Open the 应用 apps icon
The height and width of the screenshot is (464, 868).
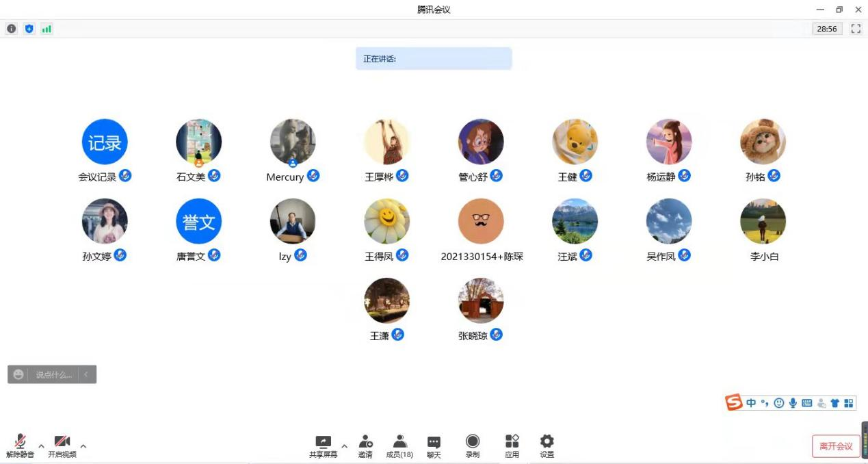click(512, 446)
